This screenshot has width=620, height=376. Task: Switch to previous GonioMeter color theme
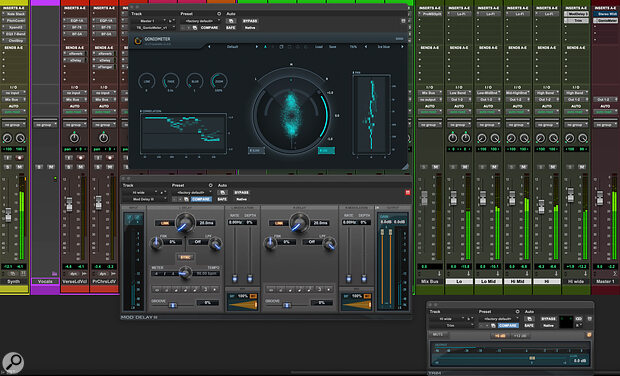tap(365, 47)
